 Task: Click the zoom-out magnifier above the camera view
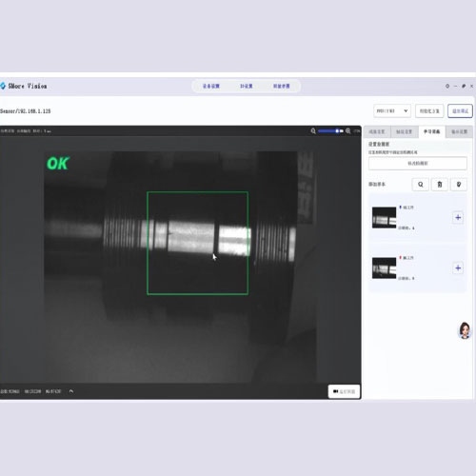[x=313, y=131]
